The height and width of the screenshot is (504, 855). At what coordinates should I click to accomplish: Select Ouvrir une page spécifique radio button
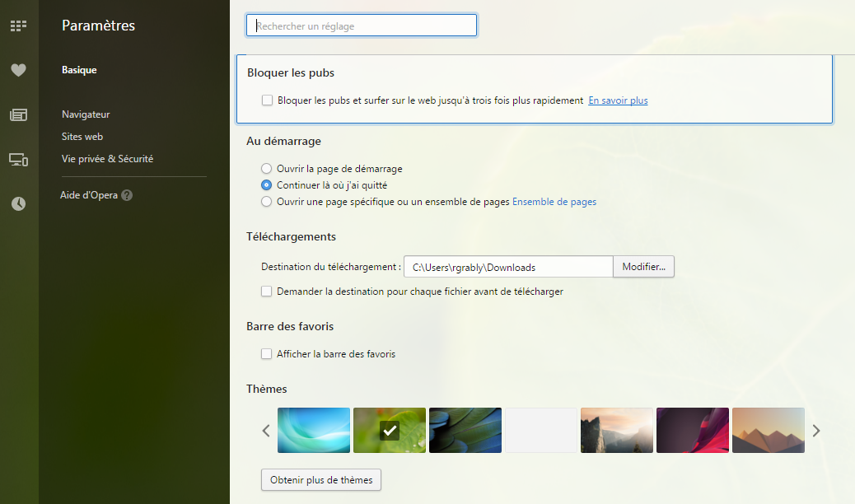[x=266, y=202]
